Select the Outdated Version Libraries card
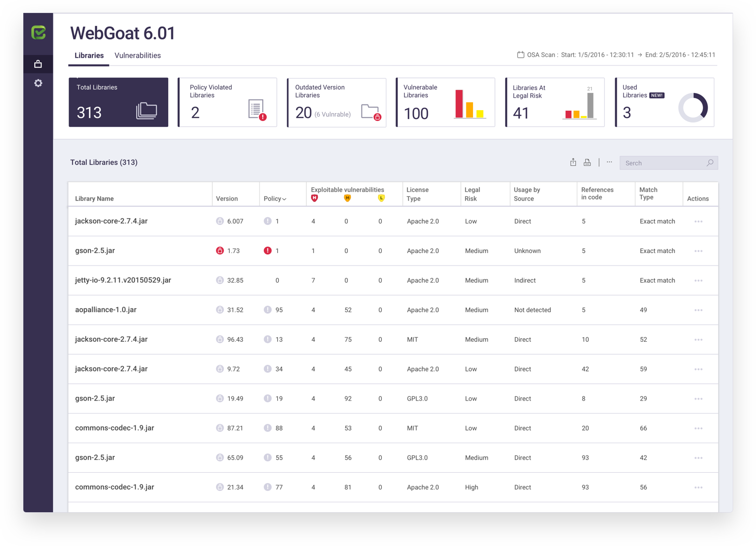Image resolution: width=756 pixels, height=546 pixels. click(336, 102)
